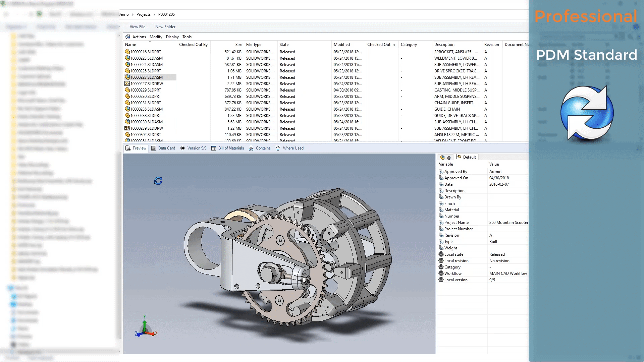Click the Category column header
Image resolution: width=644 pixels, height=362 pixels.
coord(415,45)
